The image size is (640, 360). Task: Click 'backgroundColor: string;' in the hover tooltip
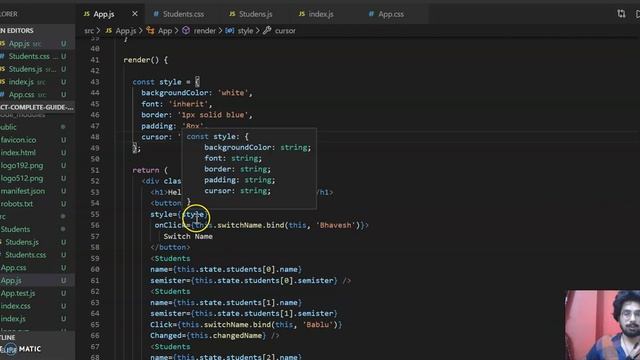(x=258, y=147)
